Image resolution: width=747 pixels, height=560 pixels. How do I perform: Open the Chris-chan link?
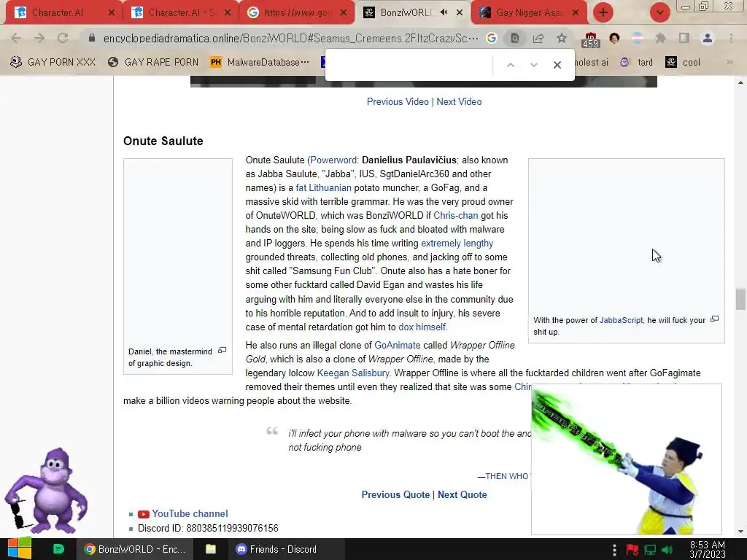(455, 215)
